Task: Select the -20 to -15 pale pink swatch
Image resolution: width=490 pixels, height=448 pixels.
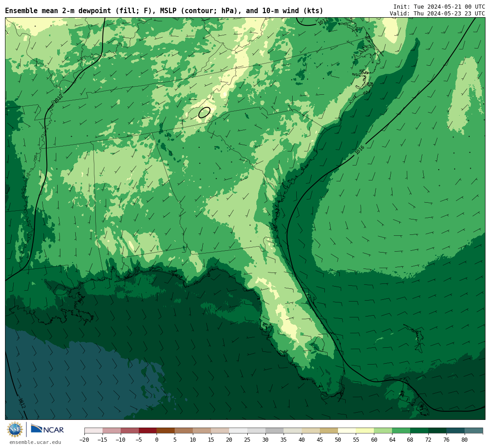Action: click(x=93, y=431)
